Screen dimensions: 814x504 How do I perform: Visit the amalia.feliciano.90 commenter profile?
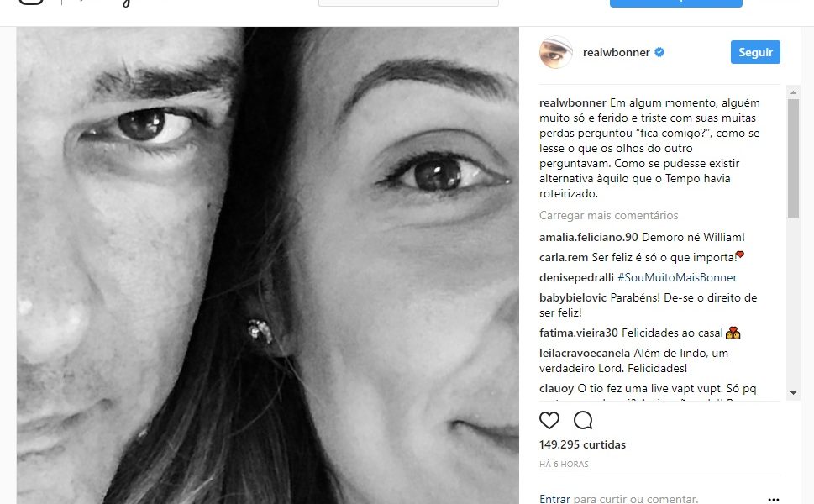[590, 237]
